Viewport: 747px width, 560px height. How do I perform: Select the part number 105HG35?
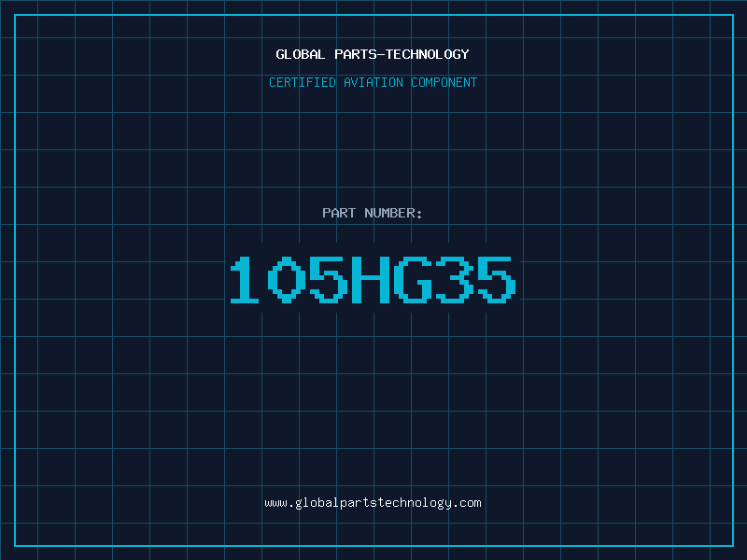373,280
